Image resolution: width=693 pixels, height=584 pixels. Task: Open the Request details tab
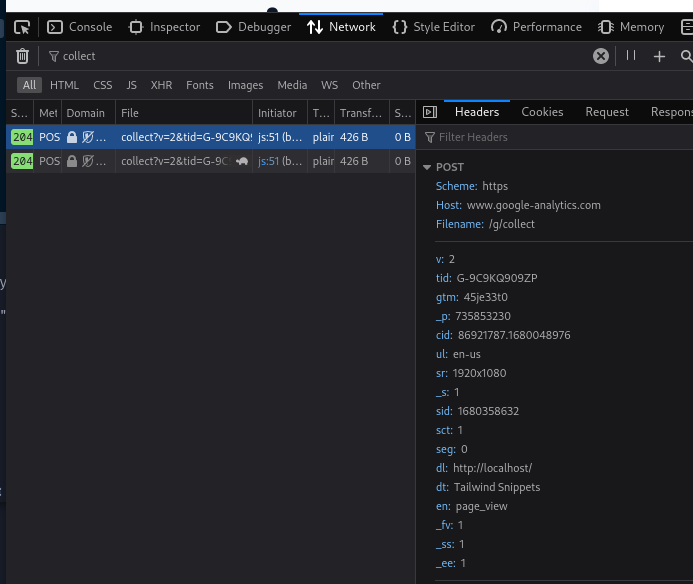607,112
